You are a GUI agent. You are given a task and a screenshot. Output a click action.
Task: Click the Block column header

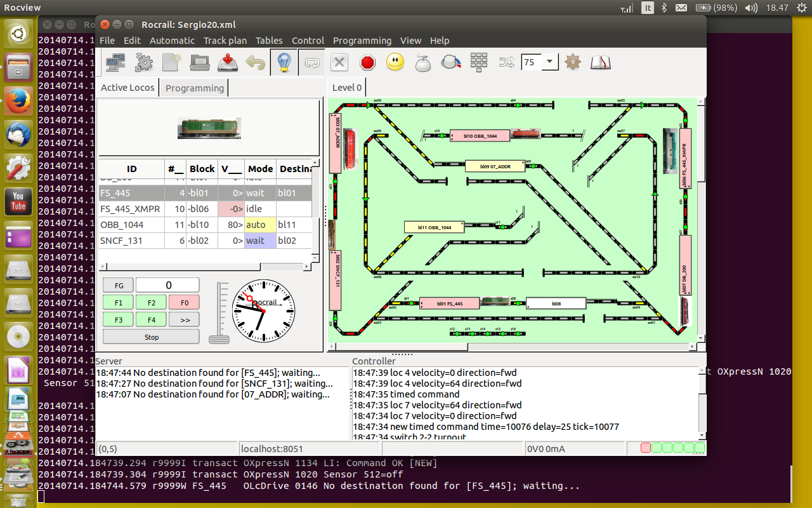[202, 168]
